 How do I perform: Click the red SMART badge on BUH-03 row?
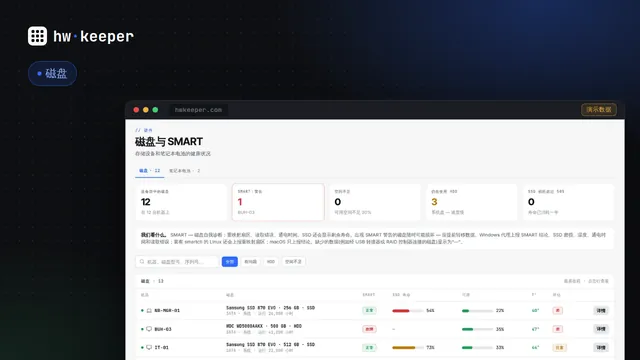pos(369,329)
